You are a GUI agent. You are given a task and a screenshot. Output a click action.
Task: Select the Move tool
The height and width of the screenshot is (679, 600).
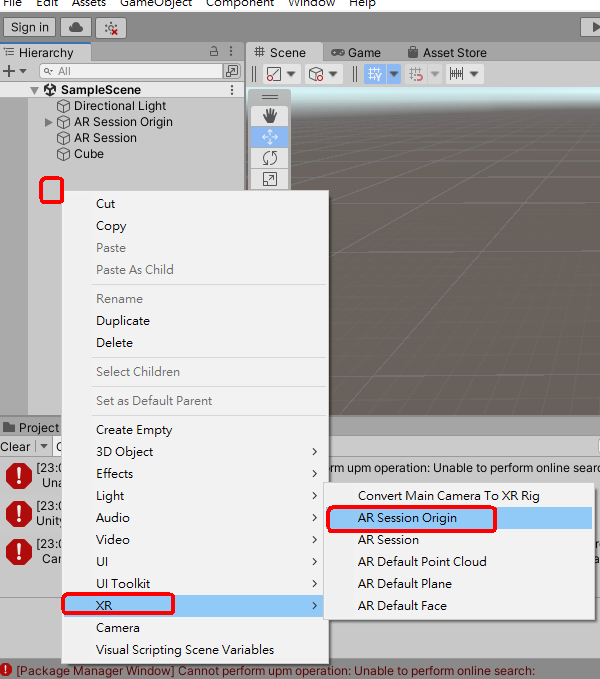(270, 137)
